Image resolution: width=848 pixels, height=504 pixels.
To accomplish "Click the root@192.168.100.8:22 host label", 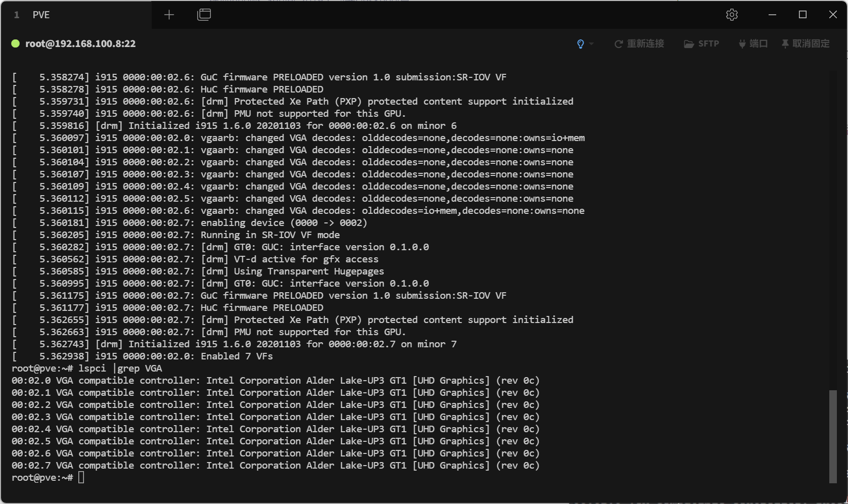I will 80,44.
